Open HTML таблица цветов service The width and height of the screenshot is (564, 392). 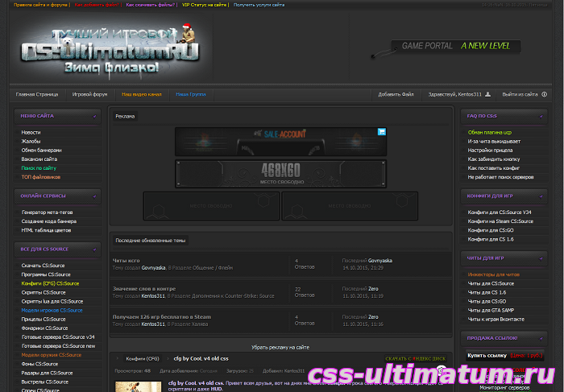(46, 230)
